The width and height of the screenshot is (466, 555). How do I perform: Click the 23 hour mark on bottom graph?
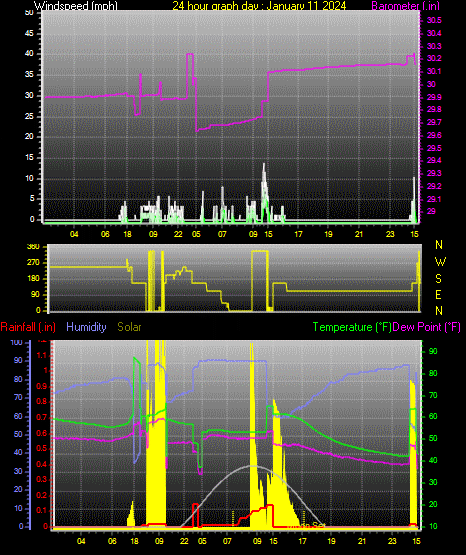pyautogui.click(x=392, y=541)
